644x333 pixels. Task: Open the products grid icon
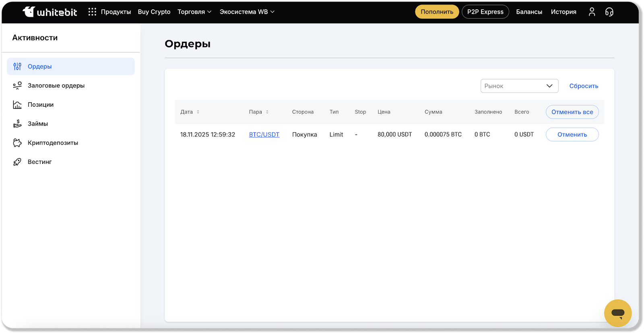92,12
